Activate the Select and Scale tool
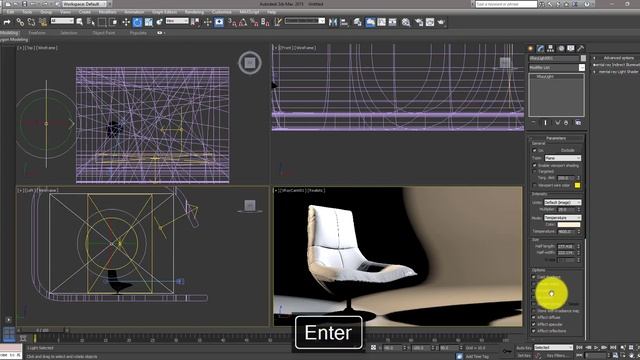The height and width of the screenshot is (360, 640). pyautogui.click(x=148, y=22)
